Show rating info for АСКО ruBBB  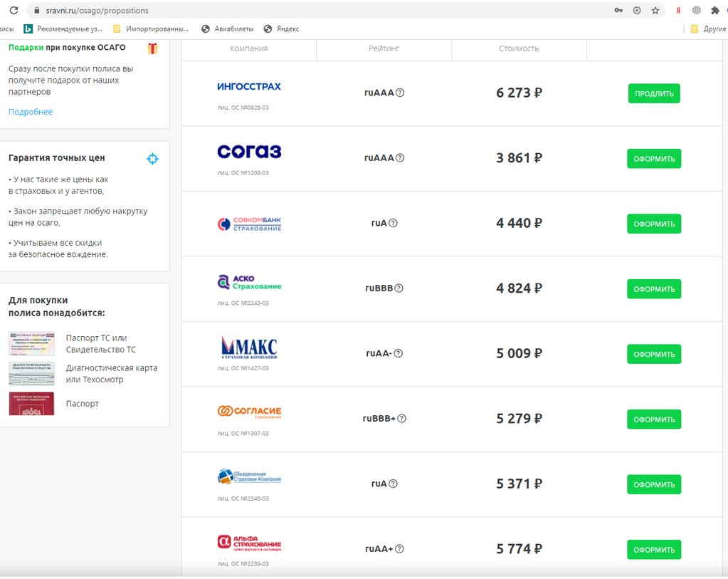pos(399,288)
